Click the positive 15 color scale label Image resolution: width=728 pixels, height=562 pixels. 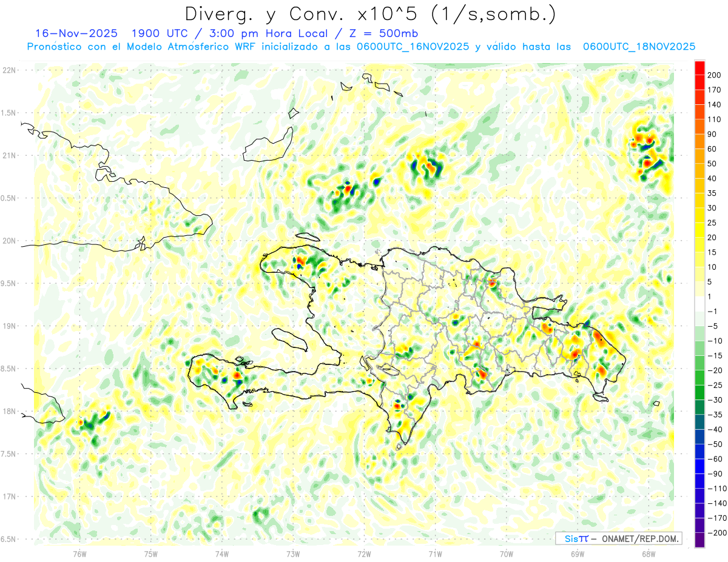(x=712, y=252)
